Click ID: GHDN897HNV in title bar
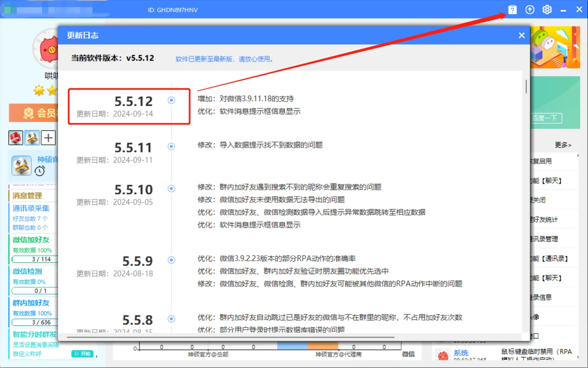The height and width of the screenshot is (368, 588). click(173, 10)
